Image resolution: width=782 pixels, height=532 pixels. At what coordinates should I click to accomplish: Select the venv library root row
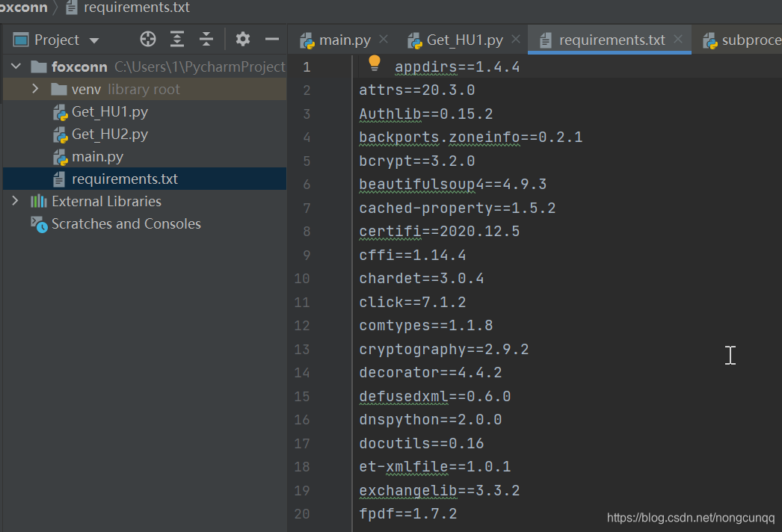coord(144,89)
